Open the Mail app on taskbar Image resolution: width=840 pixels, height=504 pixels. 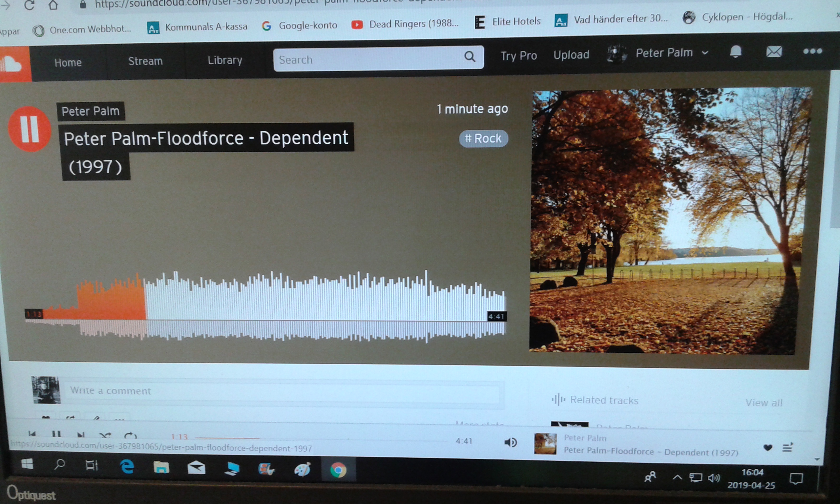(x=196, y=468)
